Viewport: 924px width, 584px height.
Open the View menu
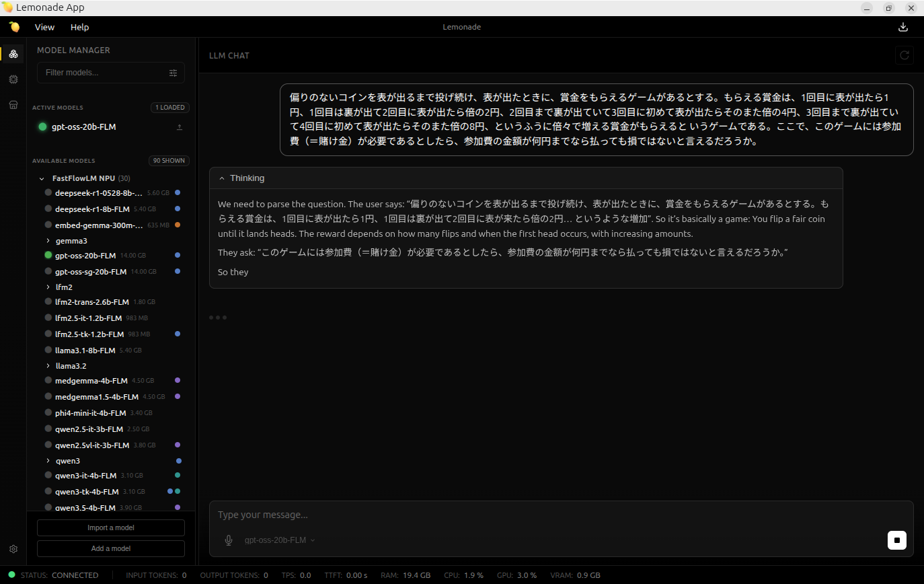tap(44, 27)
